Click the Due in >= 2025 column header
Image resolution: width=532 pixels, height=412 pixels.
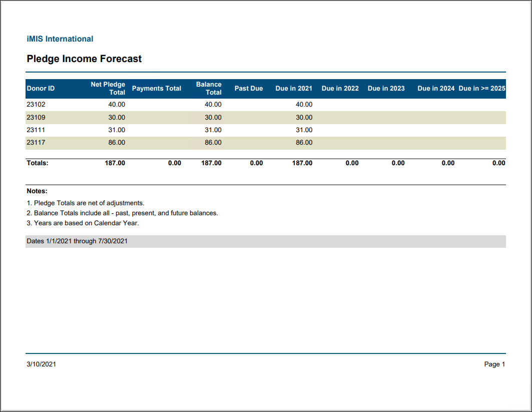click(482, 88)
